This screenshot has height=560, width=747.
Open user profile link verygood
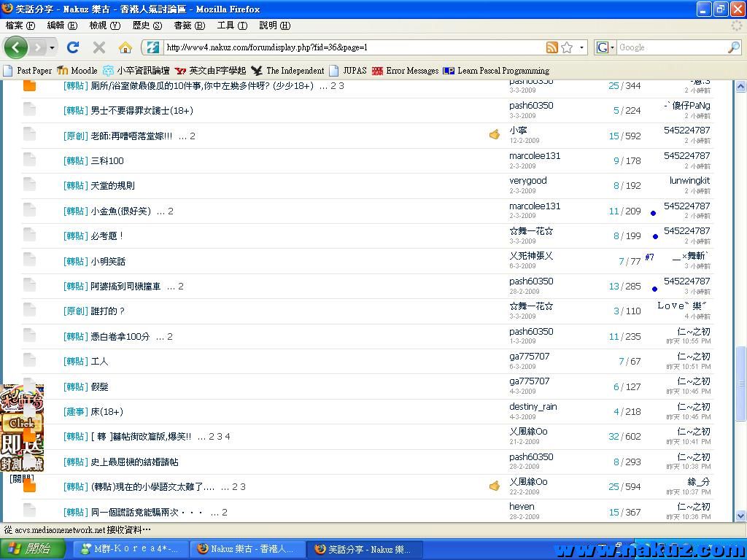527,181
